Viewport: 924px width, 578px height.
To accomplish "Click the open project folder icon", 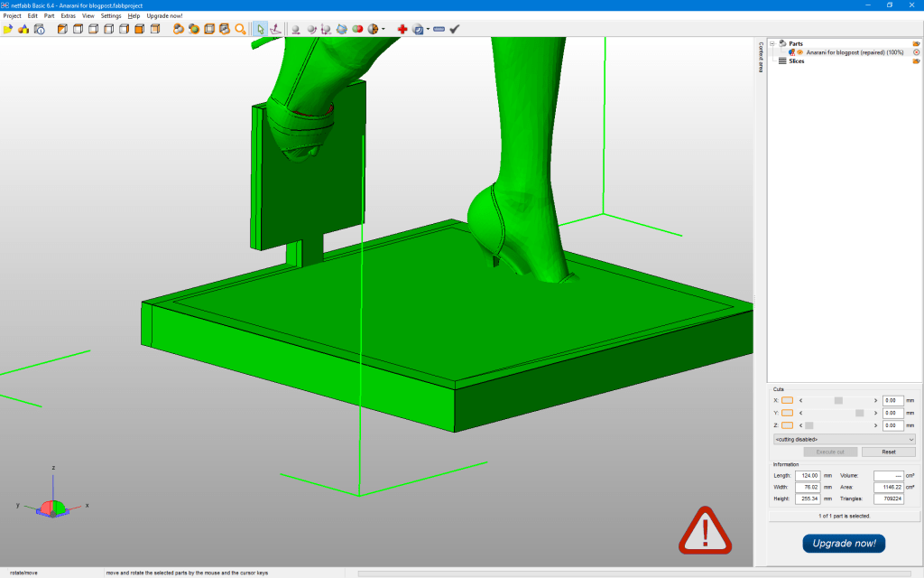I will pyautogui.click(x=8, y=29).
